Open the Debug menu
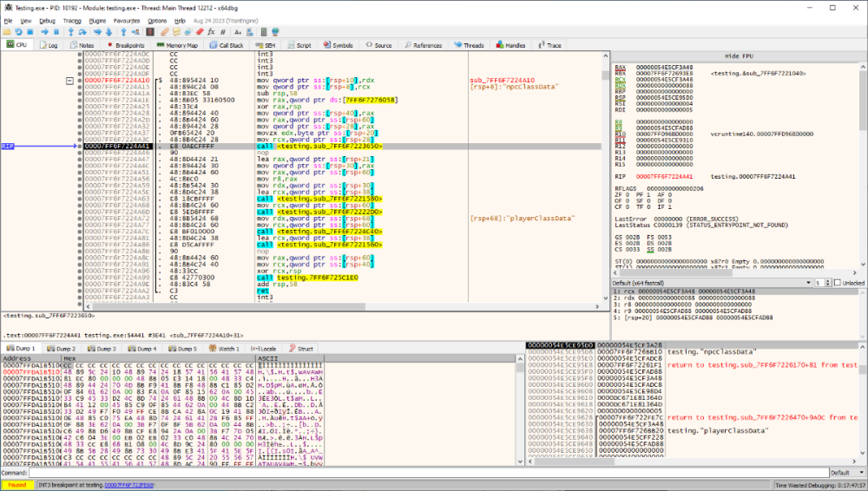This screenshot has width=868, height=491. tap(47, 20)
